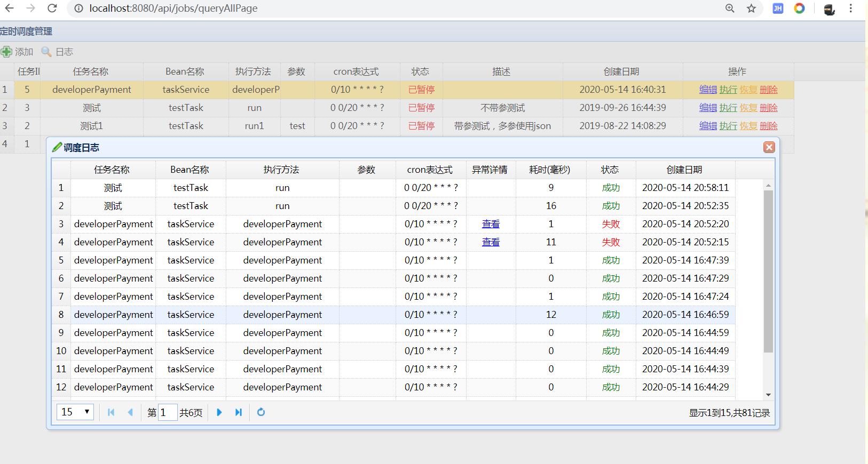The image size is (868, 464).
Task: Click the 不带参测试 description cell
Action: 502,108
